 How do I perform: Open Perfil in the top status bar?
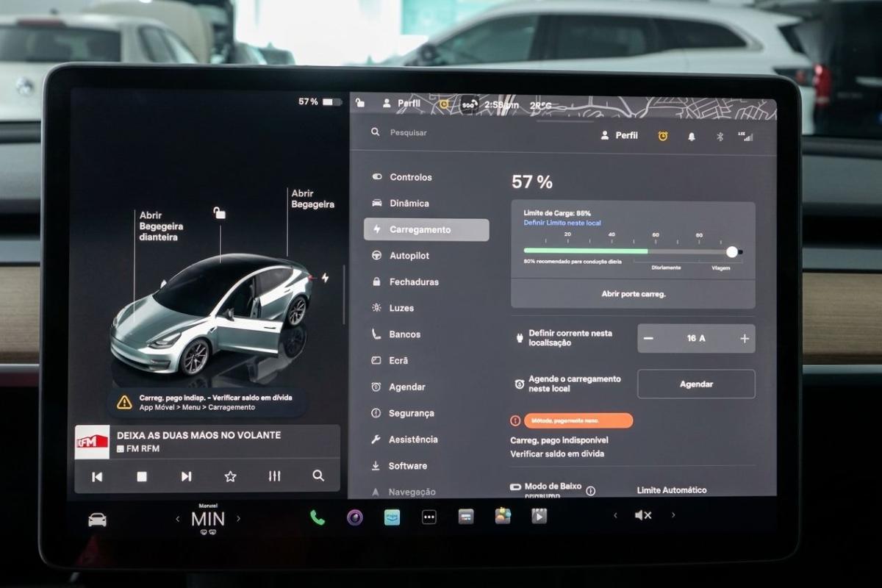coord(401,104)
